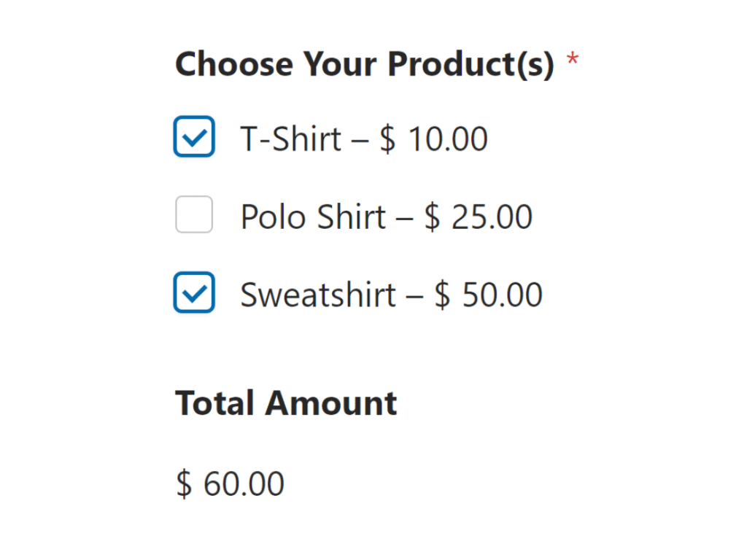Click the $ 60.00 total value
The image size is (747, 560).
point(229,483)
